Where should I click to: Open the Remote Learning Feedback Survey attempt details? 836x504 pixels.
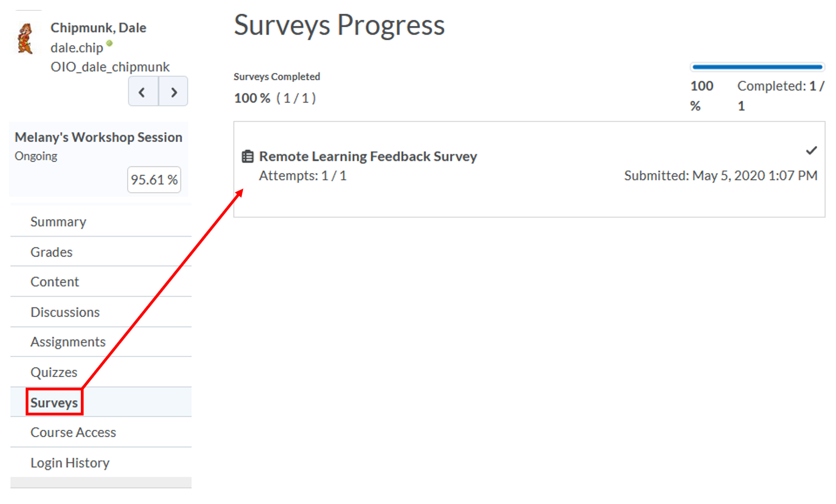368,156
